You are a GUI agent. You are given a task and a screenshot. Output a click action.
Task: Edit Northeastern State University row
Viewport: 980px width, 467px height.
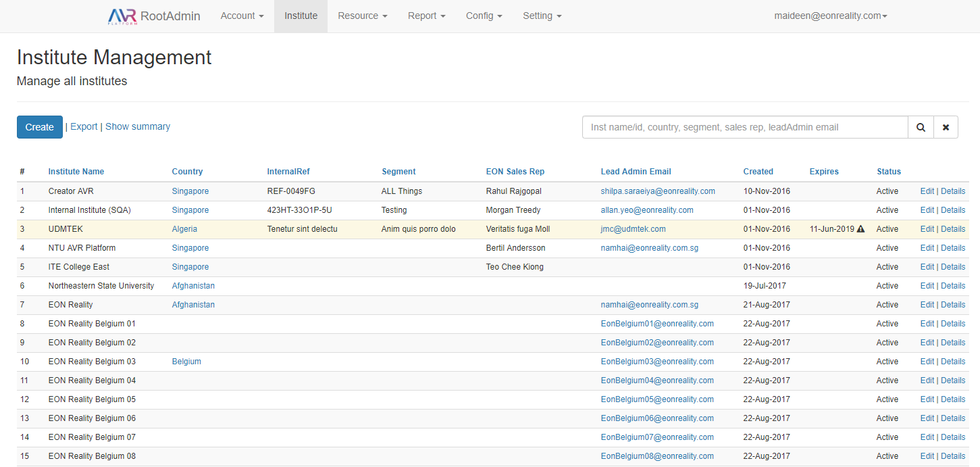(x=927, y=286)
